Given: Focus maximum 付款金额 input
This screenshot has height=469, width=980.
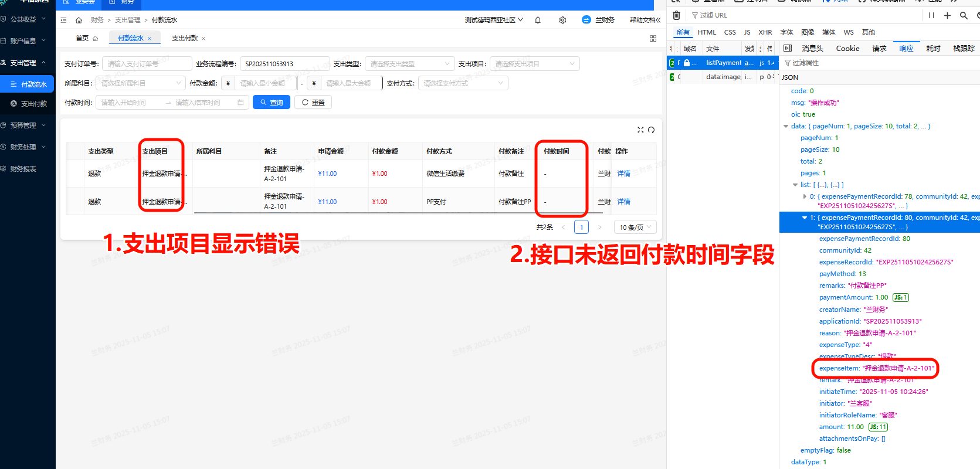Looking at the screenshot, I should (352, 83).
